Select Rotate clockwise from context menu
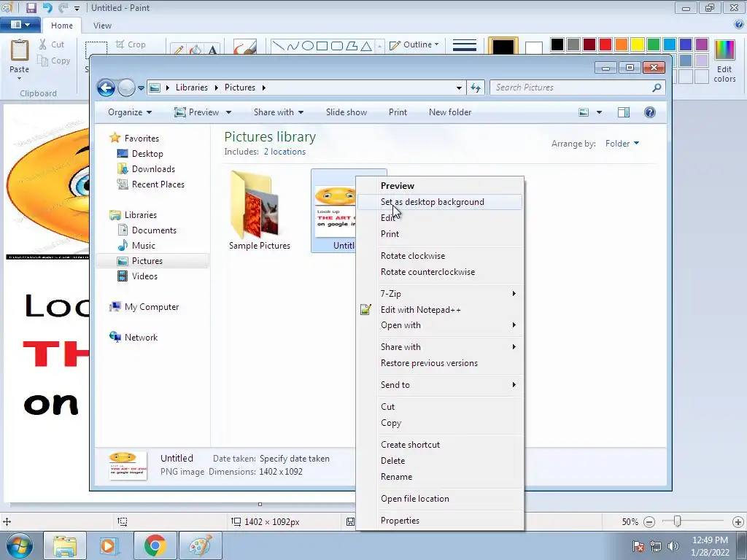 coord(439,256)
